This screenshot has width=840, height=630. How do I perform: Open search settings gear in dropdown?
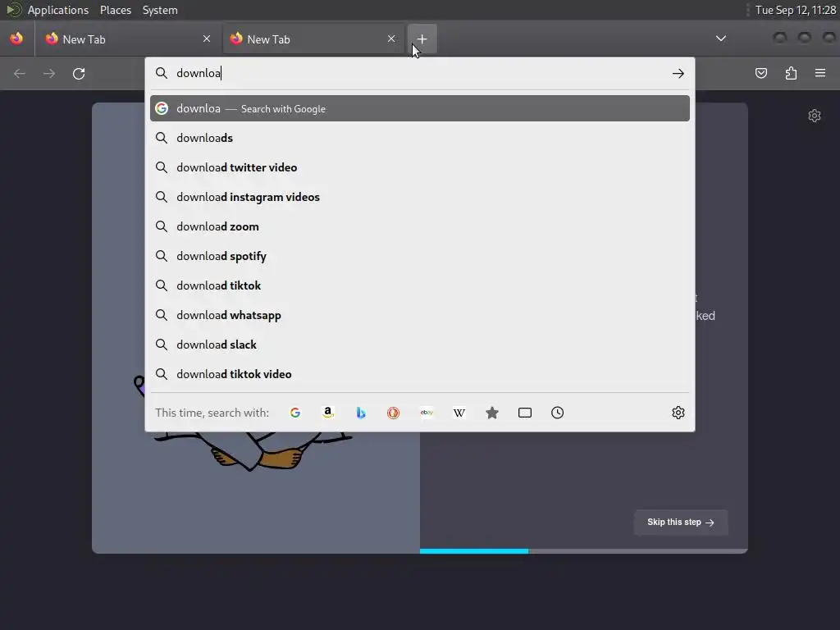[678, 413]
